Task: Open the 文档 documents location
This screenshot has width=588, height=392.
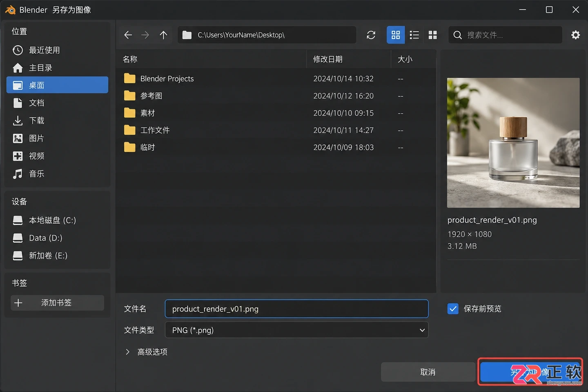Action: point(57,103)
